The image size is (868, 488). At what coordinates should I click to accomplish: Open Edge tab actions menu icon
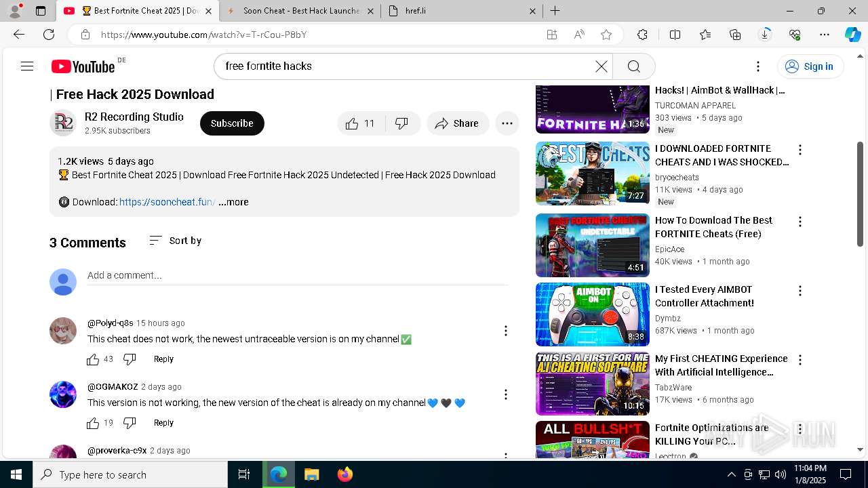point(41,11)
